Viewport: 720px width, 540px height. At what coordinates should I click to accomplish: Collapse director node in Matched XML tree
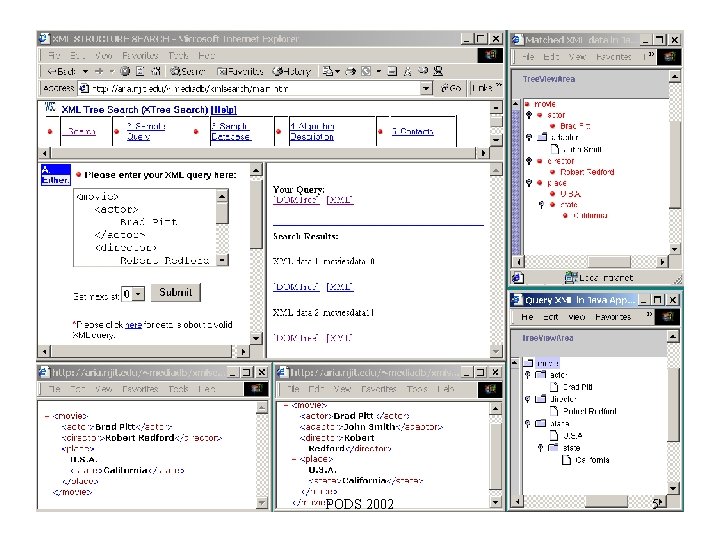[529, 161]
